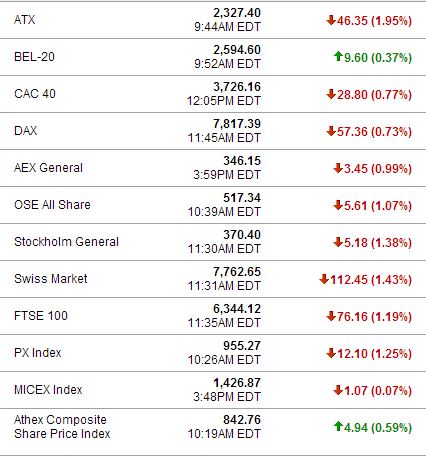Click the red down arrow for CAC 40

pyautogui.click(x=331, y=94)
